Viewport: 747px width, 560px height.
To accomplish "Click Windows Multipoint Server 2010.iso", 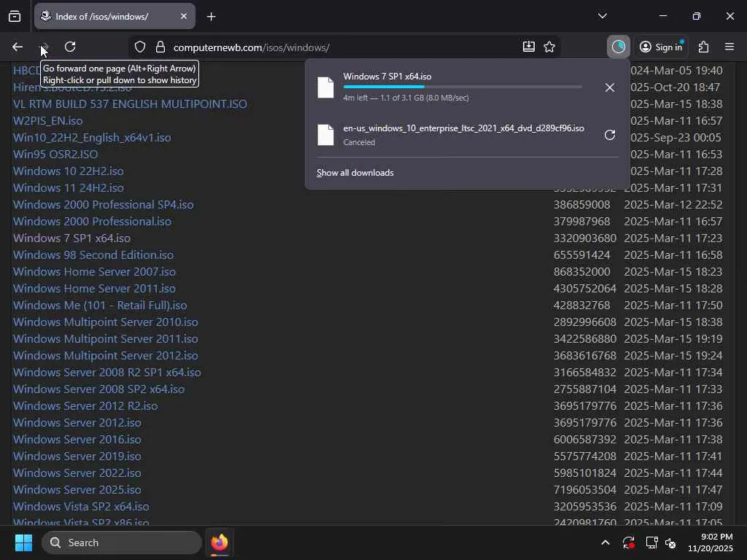I will coord(105,322).
